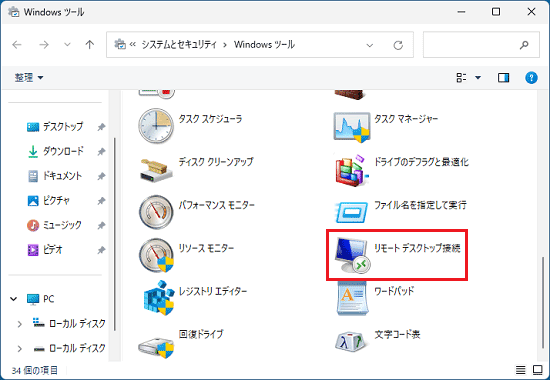Close the Windows ツール window
The image size is (550, 380).
point(531,12)
